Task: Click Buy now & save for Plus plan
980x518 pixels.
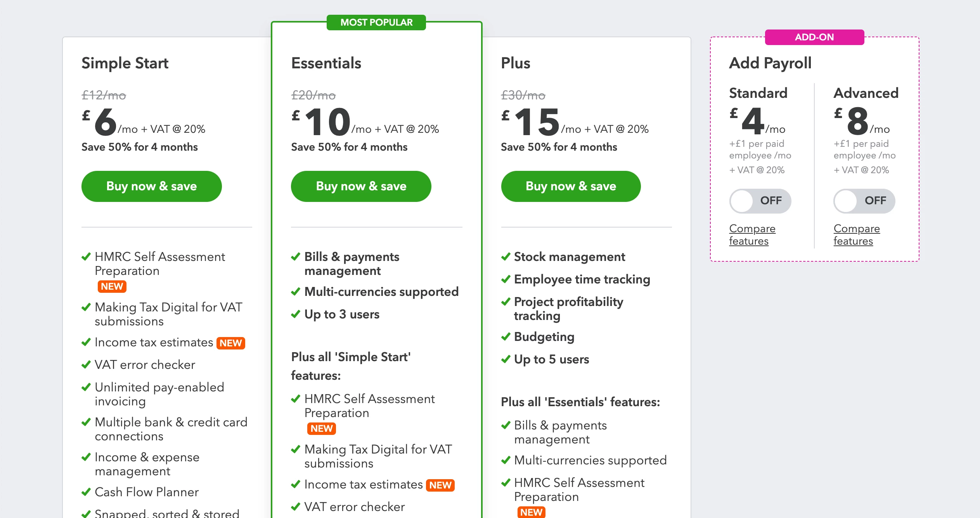Action: [x=571, y=186]
